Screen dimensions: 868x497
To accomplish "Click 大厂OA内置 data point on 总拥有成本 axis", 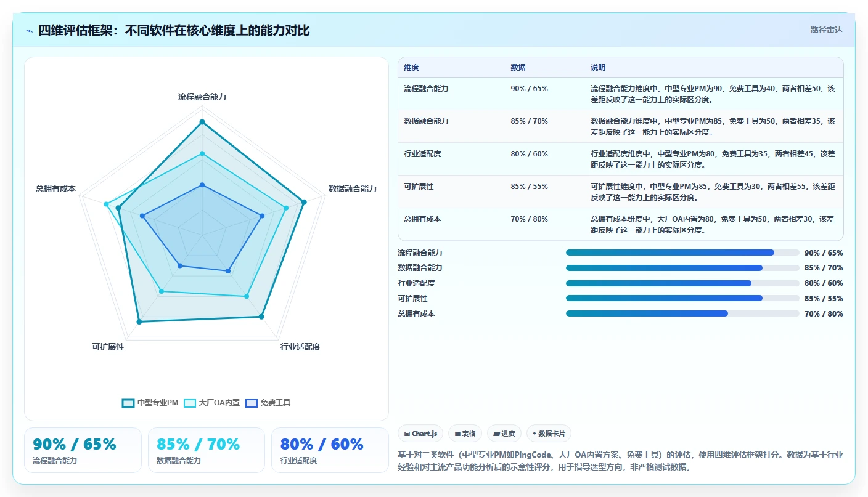I will (106, 204).
